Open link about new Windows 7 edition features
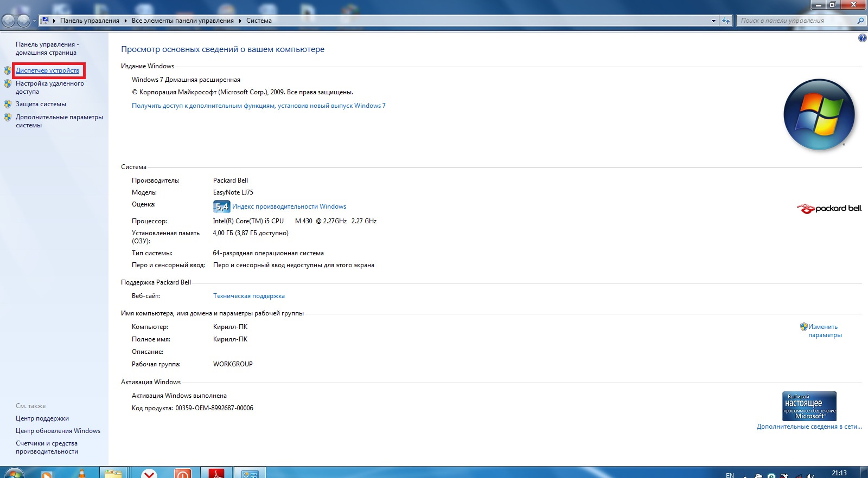This screenshot has width=868, height=478. click(x=259, y=106)
